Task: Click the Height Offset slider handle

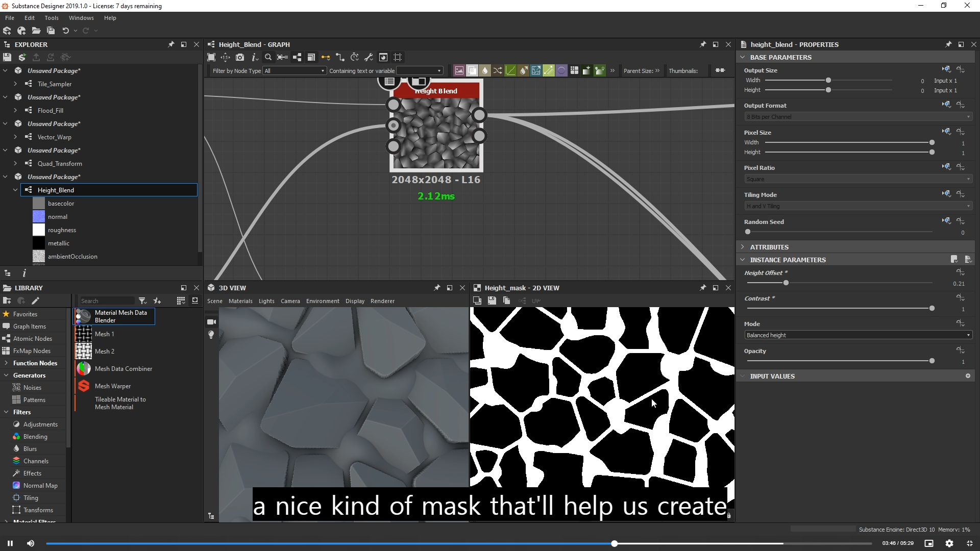Action: click(x=786, y=283)
